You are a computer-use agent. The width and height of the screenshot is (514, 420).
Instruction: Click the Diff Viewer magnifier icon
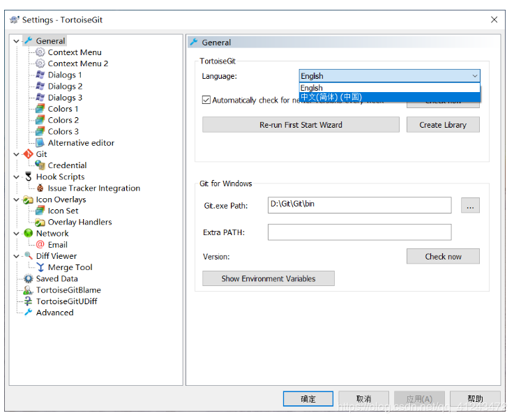29,256
